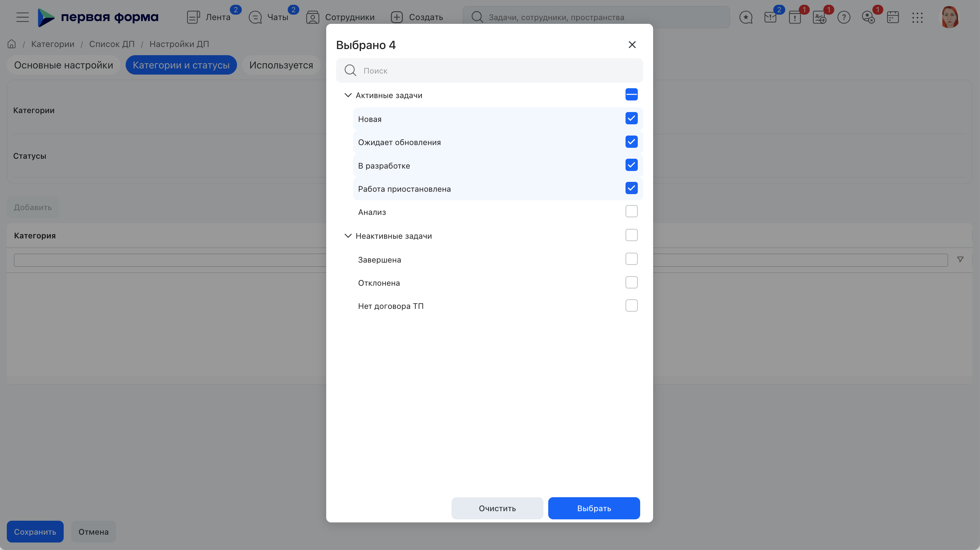The image size is (980, 550).
Task: Toggle Активные задачи group checkbox
Action: coord(632,94)
